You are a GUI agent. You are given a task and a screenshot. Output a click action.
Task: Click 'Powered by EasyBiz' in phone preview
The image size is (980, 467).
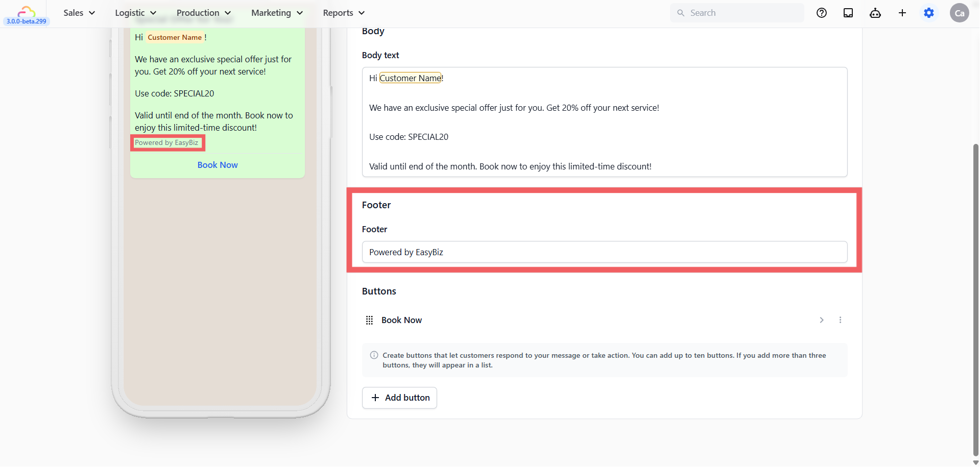(166, 143)
